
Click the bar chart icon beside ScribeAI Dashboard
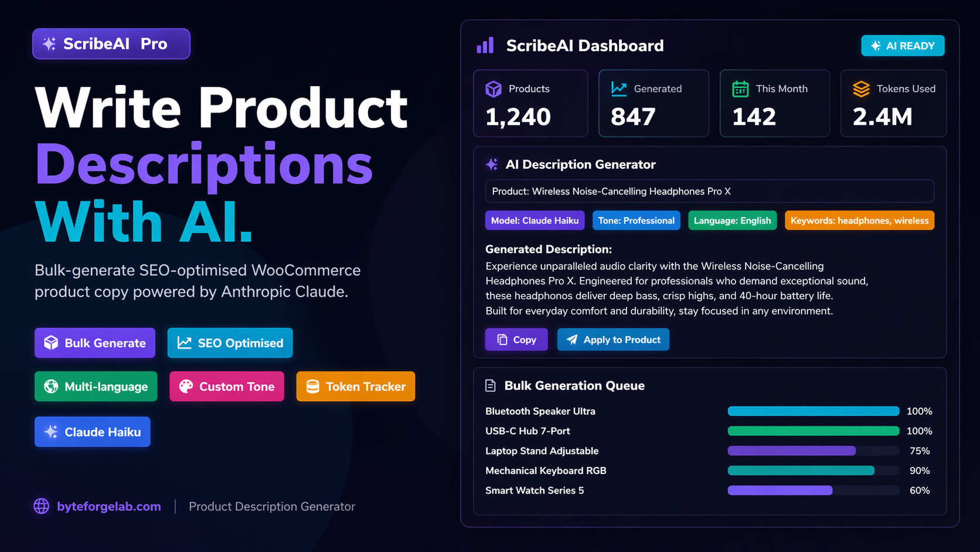[x=485, y=46]
